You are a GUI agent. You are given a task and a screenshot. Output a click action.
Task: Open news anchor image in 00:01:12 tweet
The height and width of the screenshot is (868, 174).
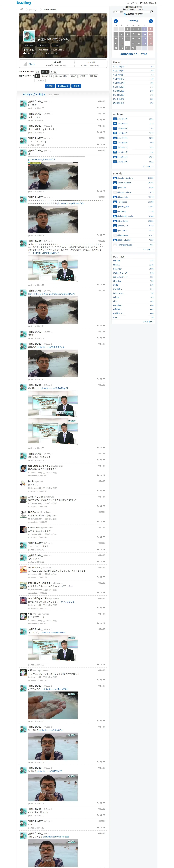click(x=53, y=269)
